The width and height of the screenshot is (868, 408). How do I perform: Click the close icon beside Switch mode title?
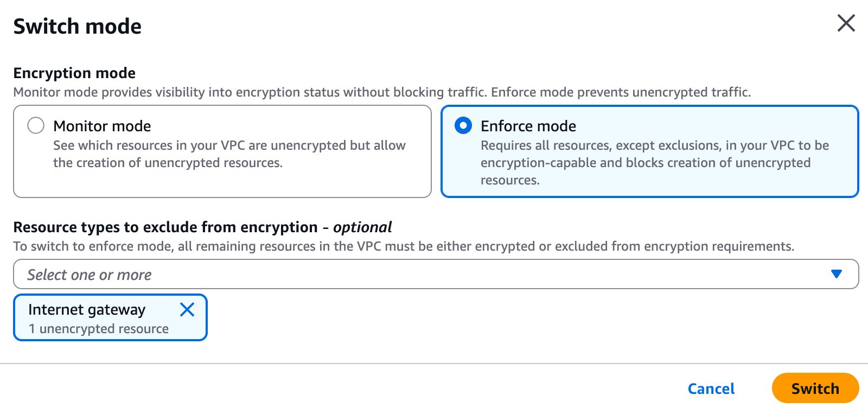tap(846, 23)
